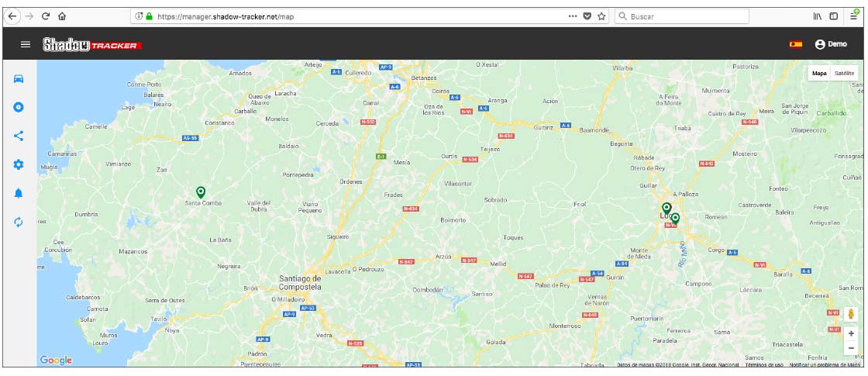Switch map to Satélite view
This screenshot has height=376, width=868.
pyautogui.click(x=844, y=73)
